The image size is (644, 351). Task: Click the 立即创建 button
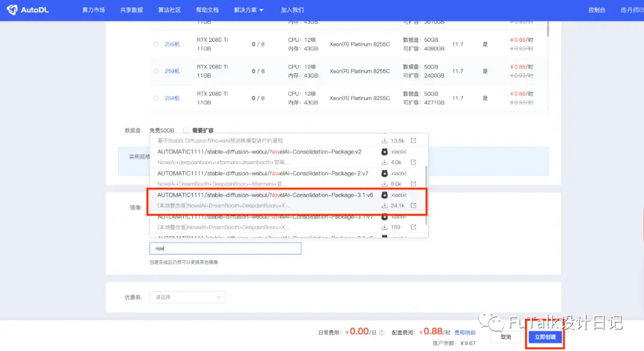[x=545, y=337]
